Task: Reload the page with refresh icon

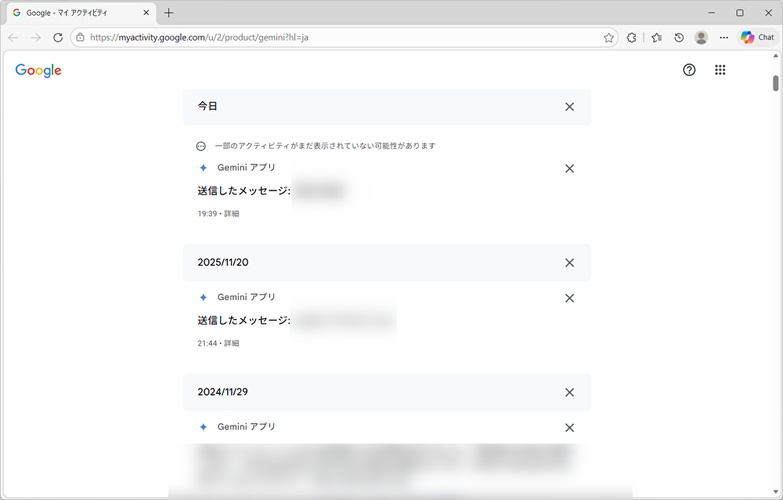Action: pos(58,37)
